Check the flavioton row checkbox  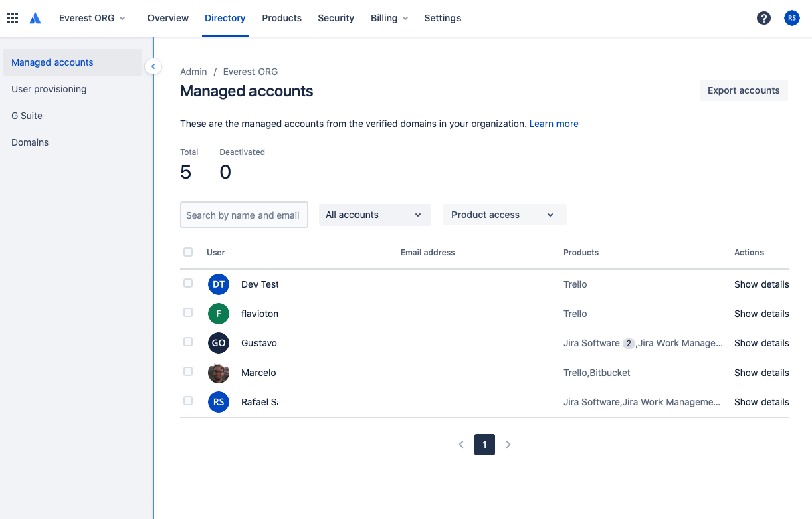(x=188, y=312)
